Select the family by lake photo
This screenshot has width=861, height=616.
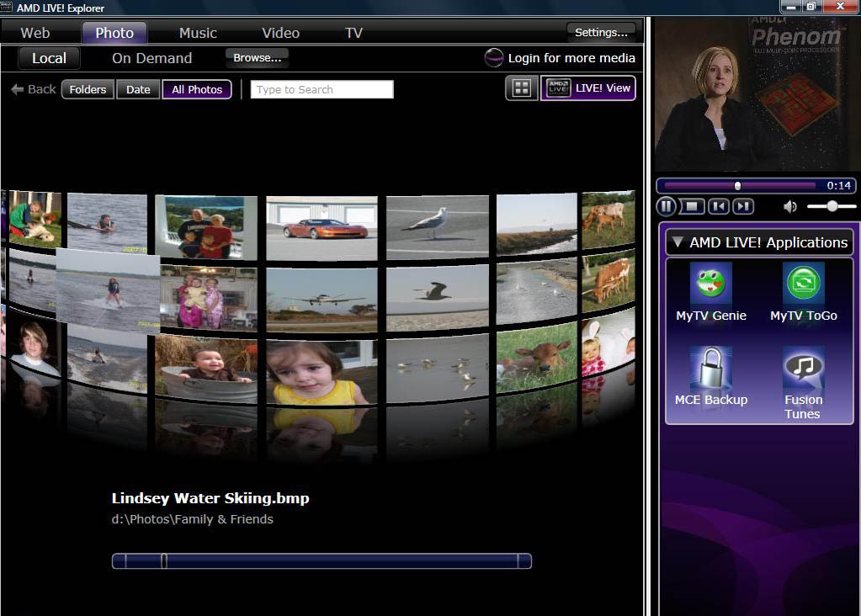point(206,227)
